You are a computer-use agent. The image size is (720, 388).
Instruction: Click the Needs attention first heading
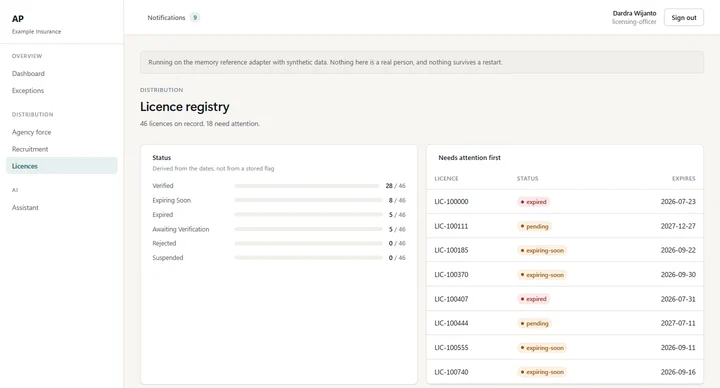coord(469,157)
